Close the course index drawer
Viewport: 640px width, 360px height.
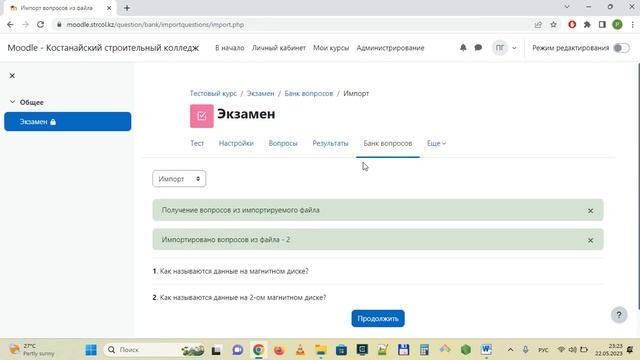(12, 76)
